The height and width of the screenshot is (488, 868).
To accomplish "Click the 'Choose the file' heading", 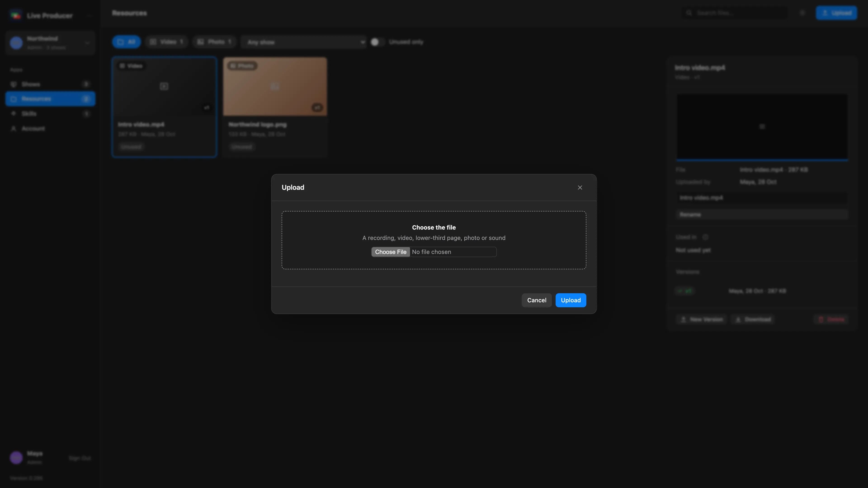I will point(434,227).
